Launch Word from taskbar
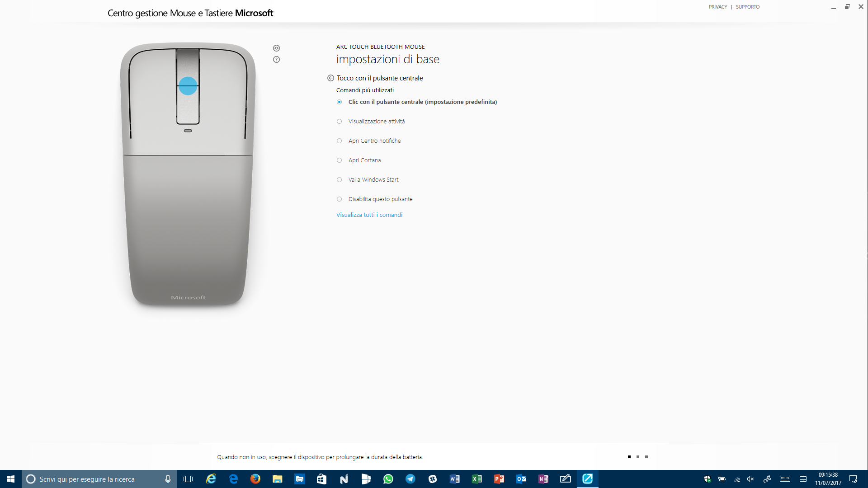868x488 pixels. coord(455,479)
